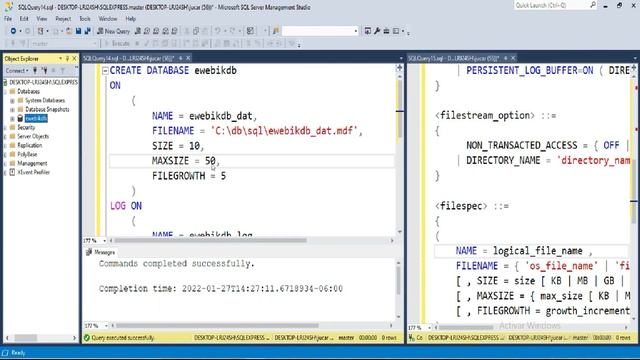The image size is (640, 360).
Task: Select the Replication folder
Action: coord(29,145)
